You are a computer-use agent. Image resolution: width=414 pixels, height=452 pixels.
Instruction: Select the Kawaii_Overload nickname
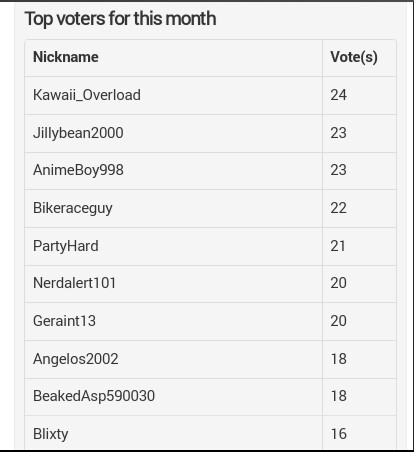pos(87,95)
